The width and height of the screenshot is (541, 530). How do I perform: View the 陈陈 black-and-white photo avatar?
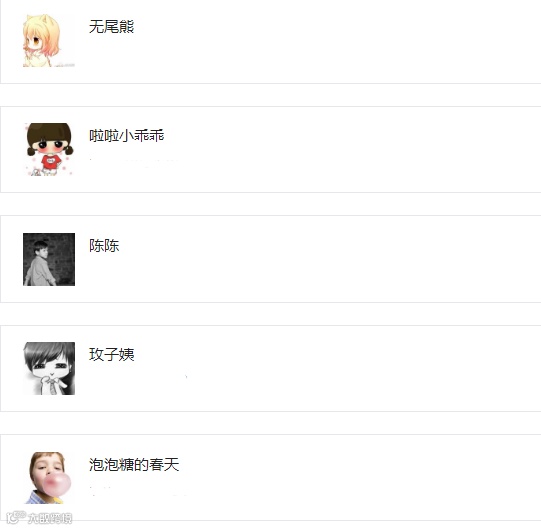pos(49,259)
